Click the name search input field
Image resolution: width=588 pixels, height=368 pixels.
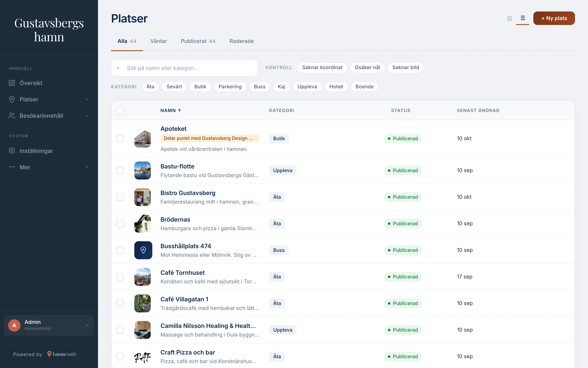tap(184, 68)
